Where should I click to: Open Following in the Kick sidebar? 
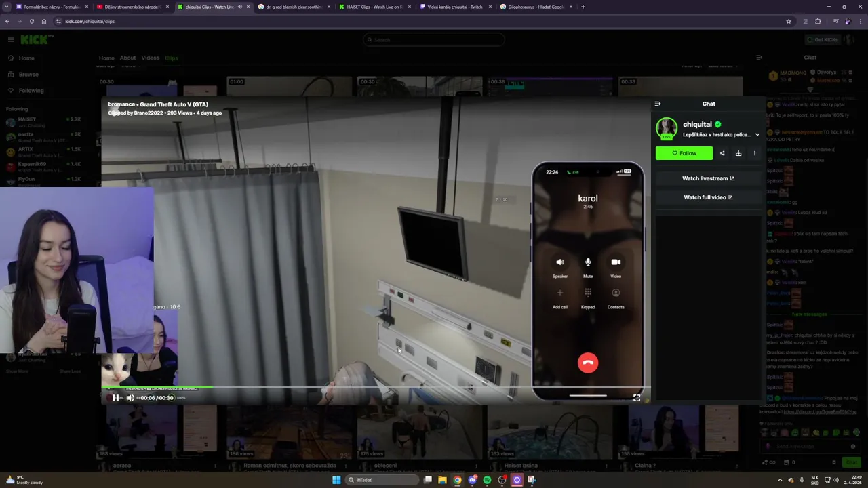pos(31,91)
